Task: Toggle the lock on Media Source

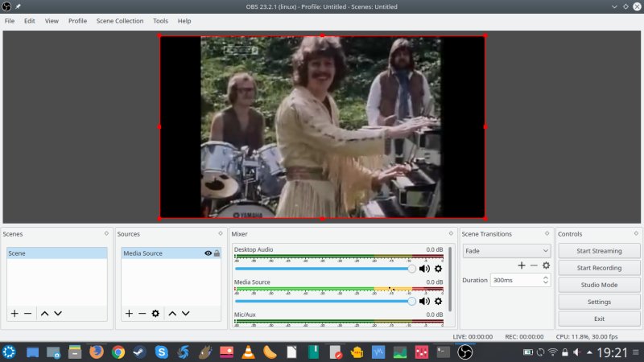Action: [x=217, y=253]
